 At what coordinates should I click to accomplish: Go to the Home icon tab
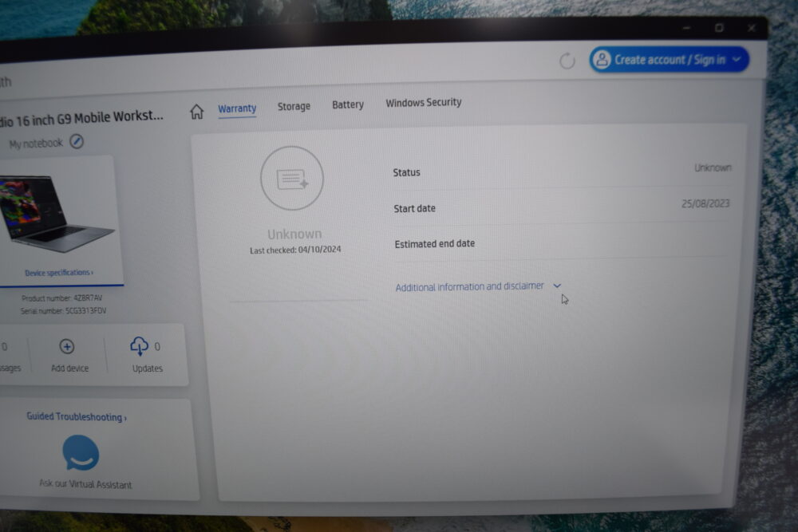[197, 112]
